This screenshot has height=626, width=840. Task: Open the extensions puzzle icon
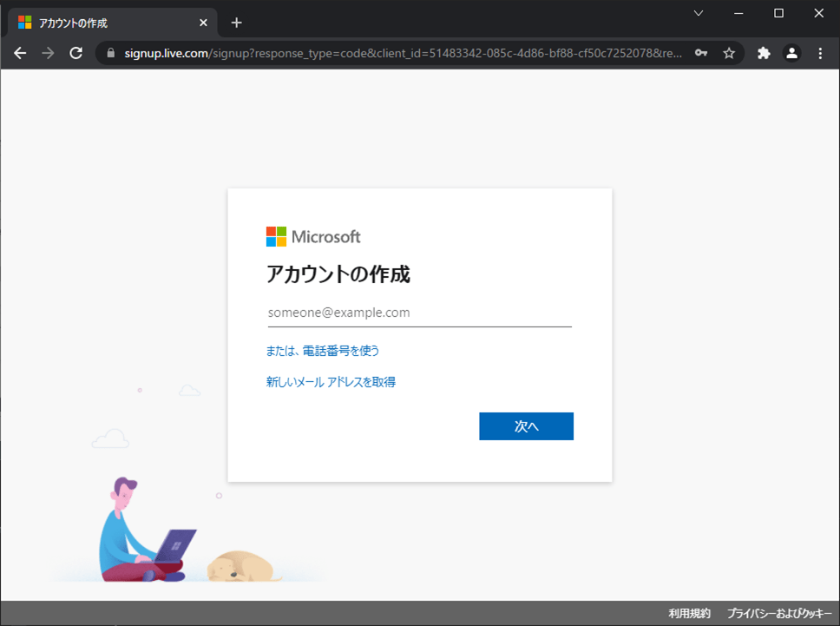(x=764, y=53)
